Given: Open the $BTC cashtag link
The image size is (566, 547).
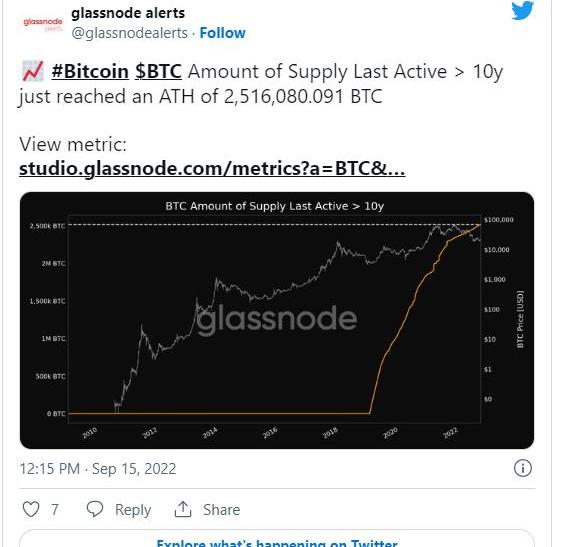Looking at the screenshot, I should coord(158,71).
